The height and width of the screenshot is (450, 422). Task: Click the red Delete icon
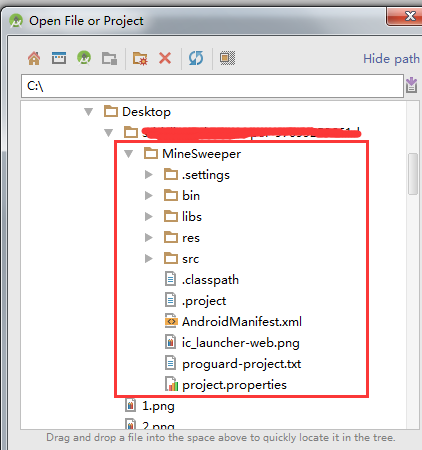(165, 58)
